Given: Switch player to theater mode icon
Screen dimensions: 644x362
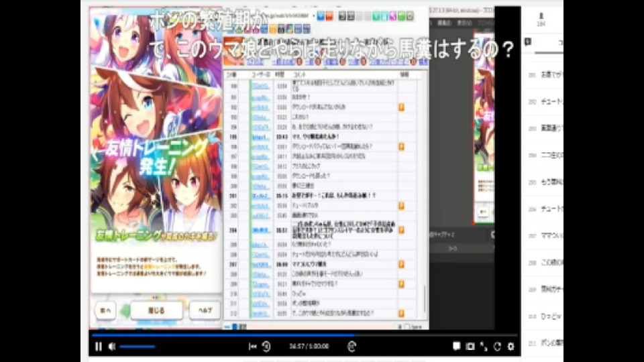Looking at the screenshot, I should click(470, 347).
